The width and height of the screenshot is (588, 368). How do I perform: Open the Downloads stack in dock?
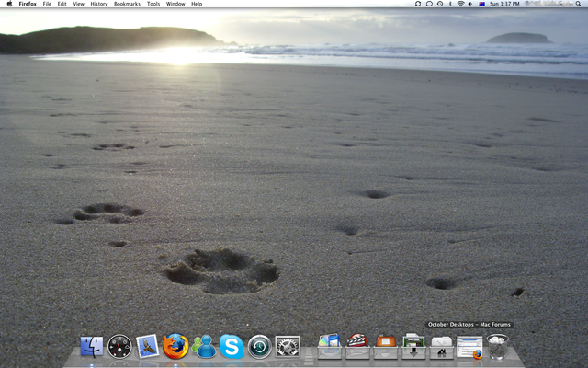[413, 347]
